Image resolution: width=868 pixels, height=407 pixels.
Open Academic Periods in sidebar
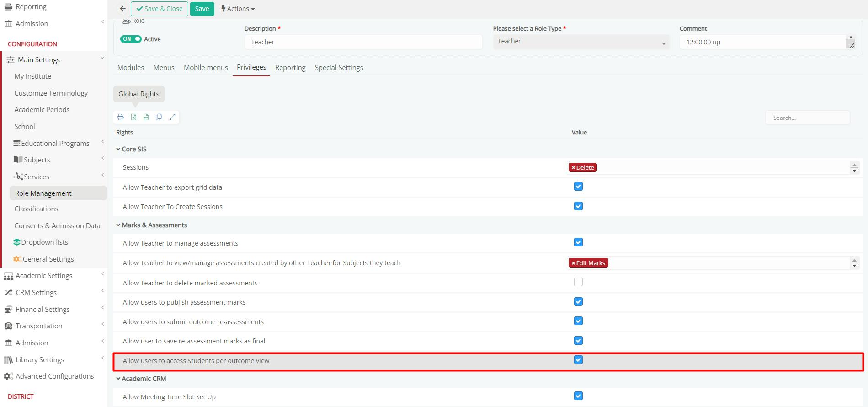click(42, 110)
